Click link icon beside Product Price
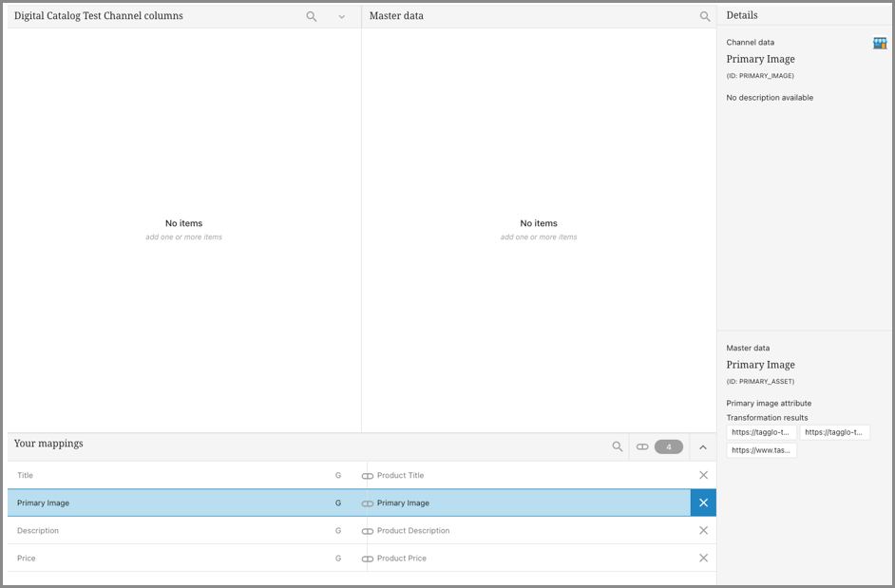The width and height of the screenshot is (895, 588). 368,559
